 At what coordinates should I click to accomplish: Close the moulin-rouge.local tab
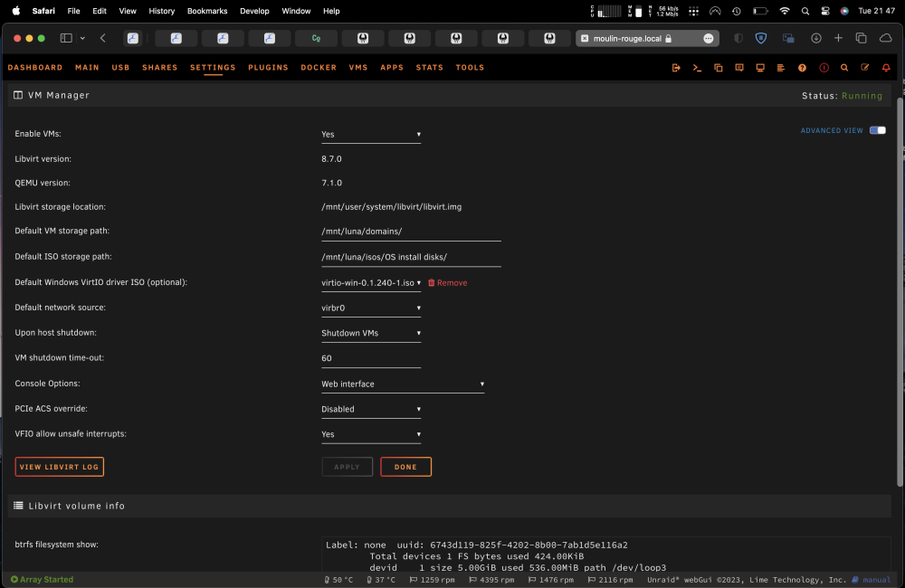pos(585,38)
